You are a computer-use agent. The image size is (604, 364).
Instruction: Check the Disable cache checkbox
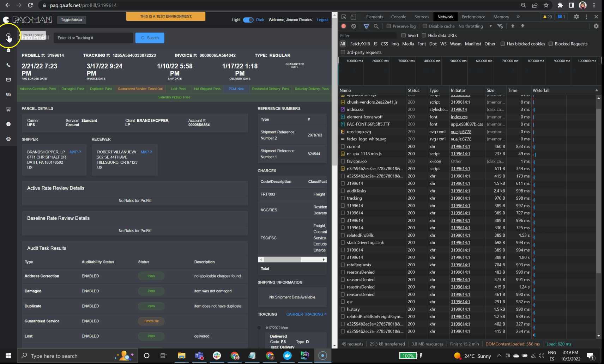coord(425,26)
